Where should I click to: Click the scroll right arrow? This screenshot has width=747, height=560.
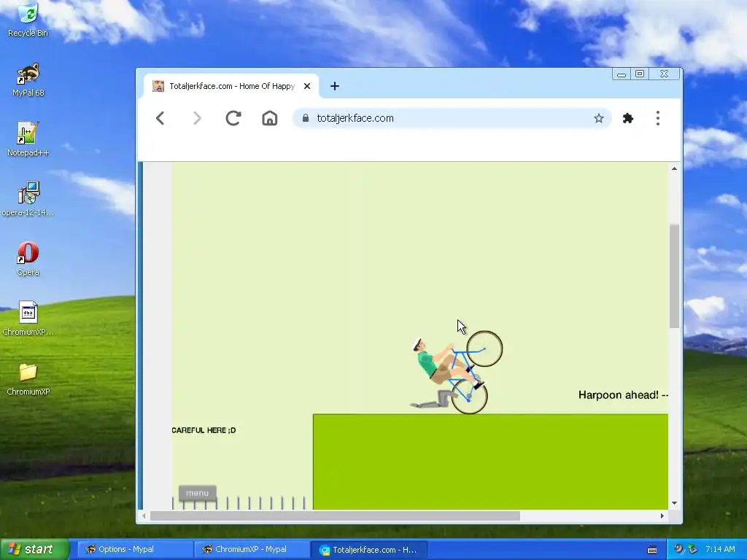click(662, 516)
